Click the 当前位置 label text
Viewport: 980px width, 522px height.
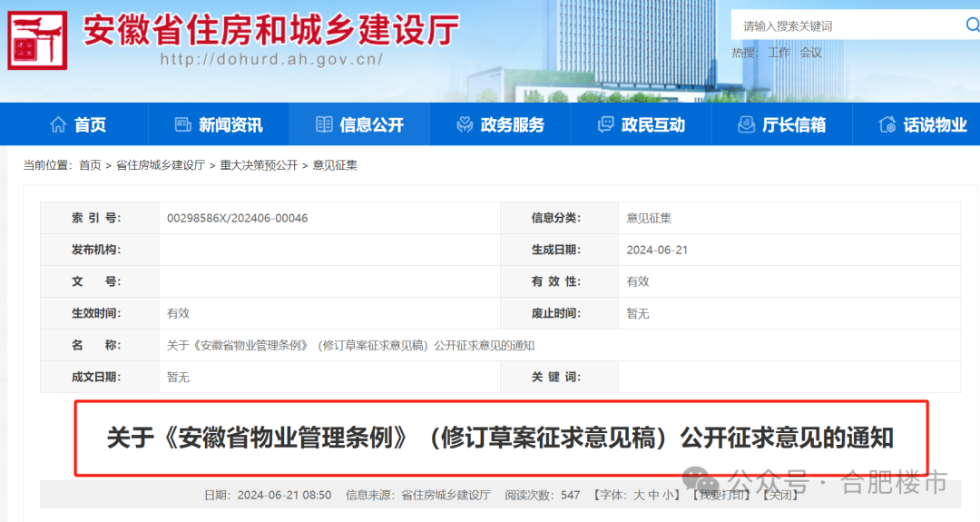(47, 165)
